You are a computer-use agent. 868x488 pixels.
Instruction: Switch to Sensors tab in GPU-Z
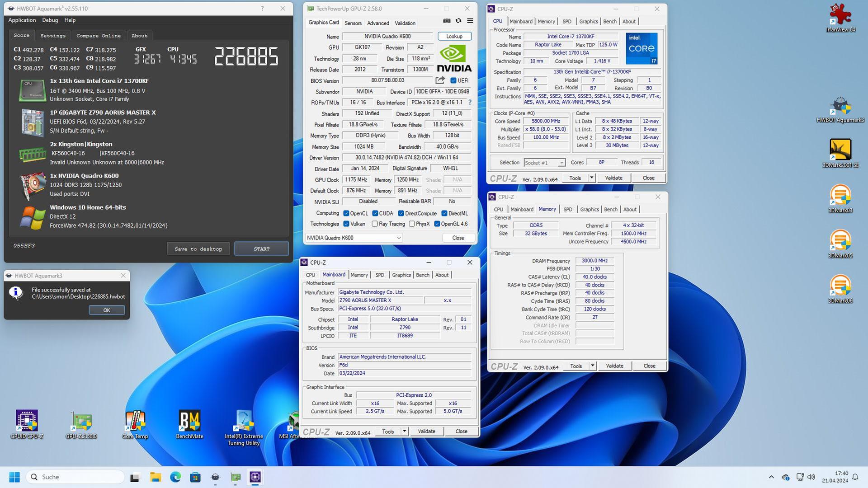353,23
